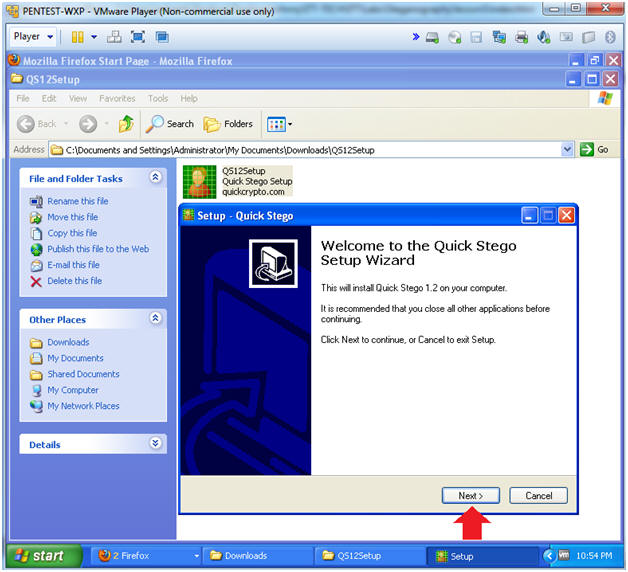Click Move this file
628x572 pixels.
click(72, 217)
